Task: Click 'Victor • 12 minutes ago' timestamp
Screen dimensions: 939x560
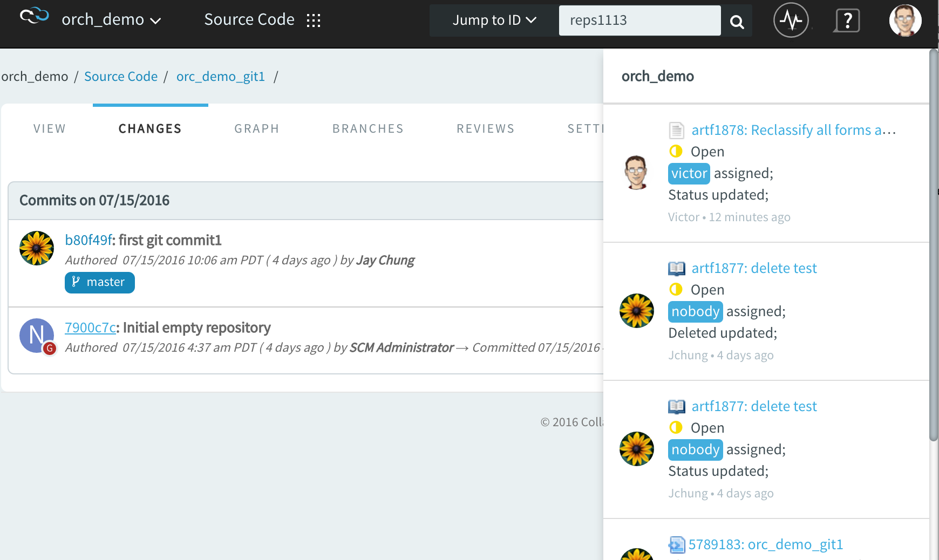Action: click(729, 217)
